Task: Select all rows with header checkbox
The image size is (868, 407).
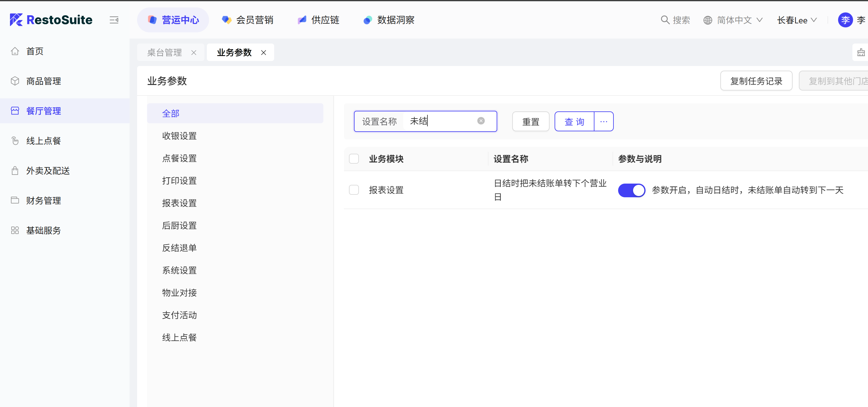Action: point(354,159)
